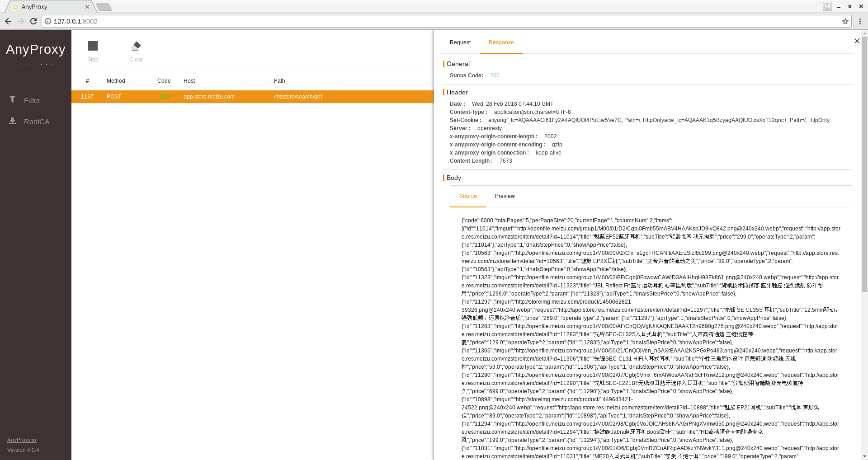Click the Content-Length 7673 value

pos(506,161)
